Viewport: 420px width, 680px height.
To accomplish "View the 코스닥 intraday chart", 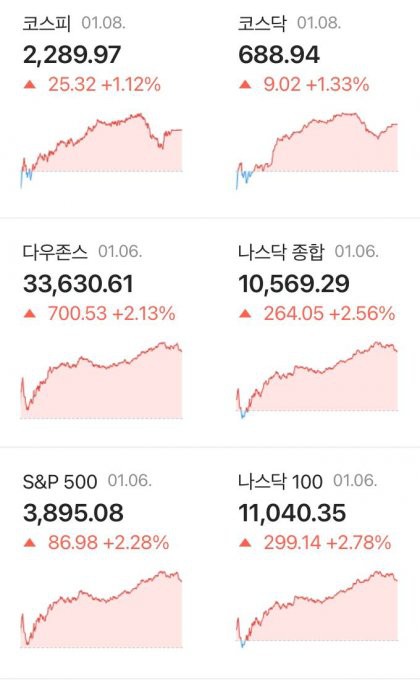I will [317, 150].
